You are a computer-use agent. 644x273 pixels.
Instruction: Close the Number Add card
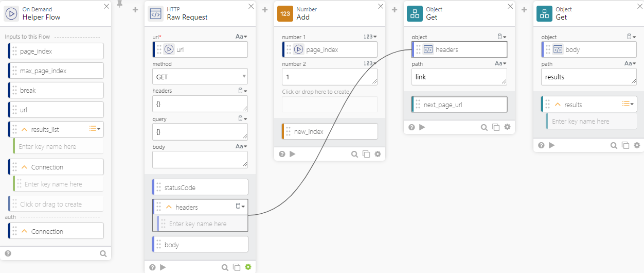click(381, 6)
